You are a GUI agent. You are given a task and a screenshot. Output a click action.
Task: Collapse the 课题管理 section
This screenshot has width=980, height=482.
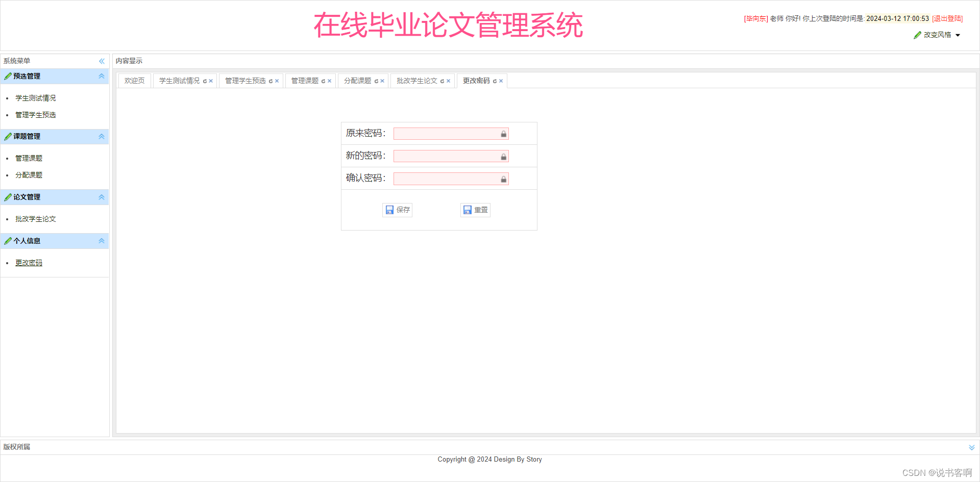pos(102,136)
